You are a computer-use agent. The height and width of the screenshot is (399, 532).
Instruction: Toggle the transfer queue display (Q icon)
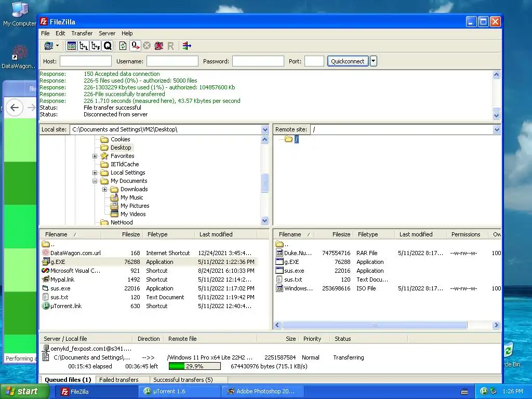pos(108,46)
